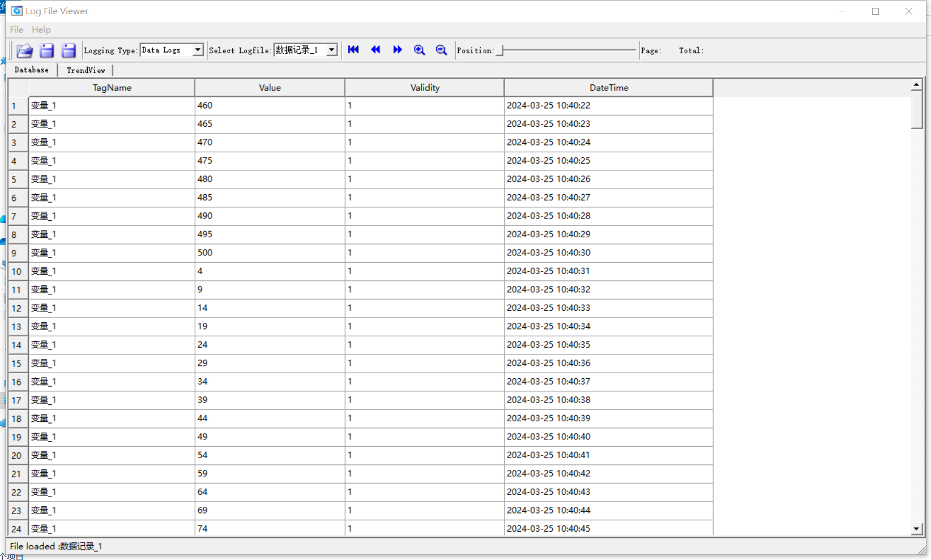This screenshot has width=931, height=560.
Task: Switch to the Database tab
Action: click(32, 70)
